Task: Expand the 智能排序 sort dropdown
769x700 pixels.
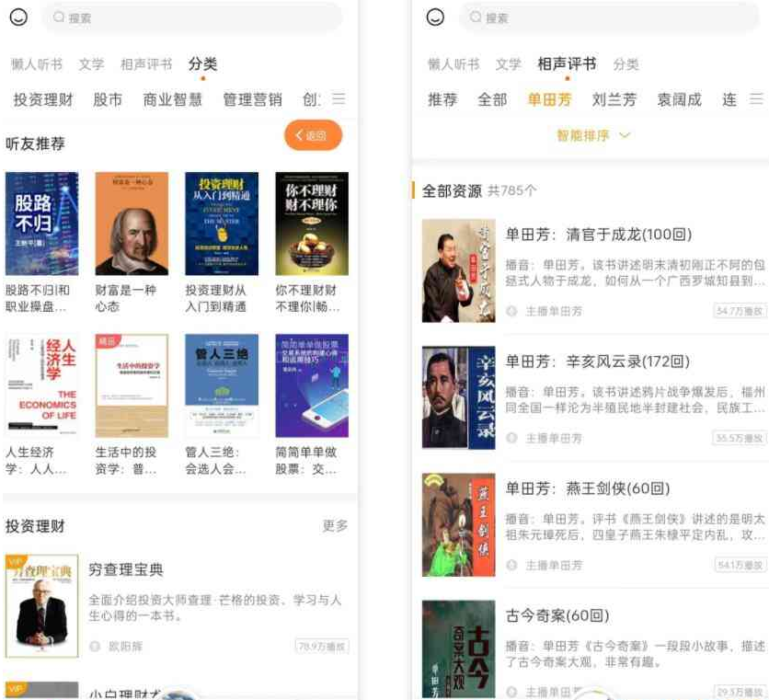Action: click(x=592, y=135)
